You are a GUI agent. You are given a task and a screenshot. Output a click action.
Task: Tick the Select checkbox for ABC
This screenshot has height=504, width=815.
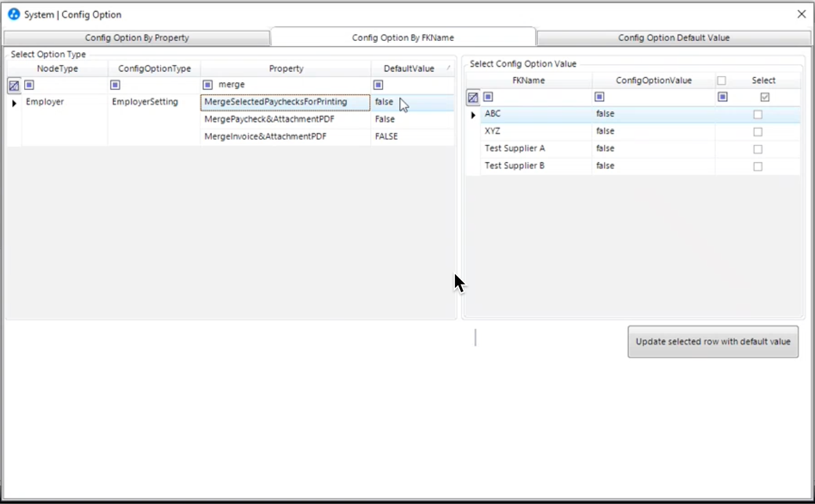tap(758, 114)
